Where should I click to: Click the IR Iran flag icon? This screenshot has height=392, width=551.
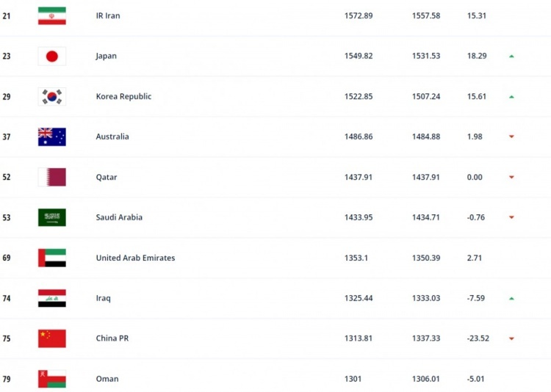(x=52, y=16)
